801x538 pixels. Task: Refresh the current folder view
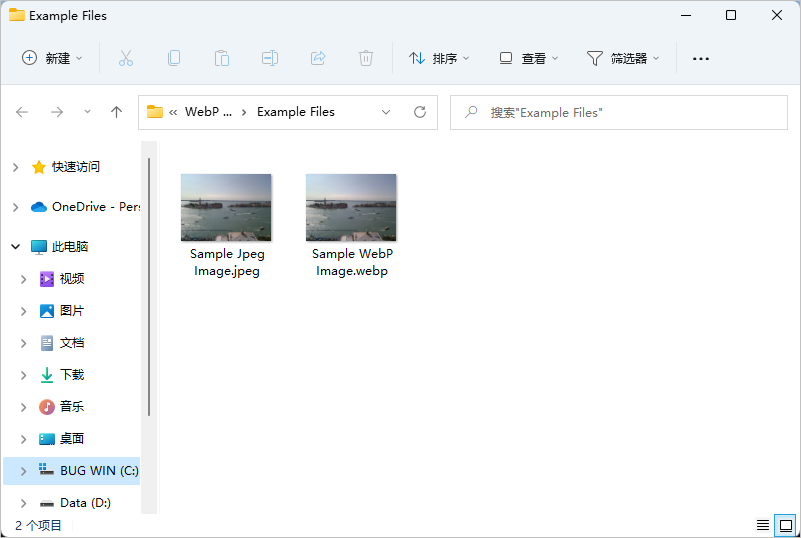coord(420,112)
